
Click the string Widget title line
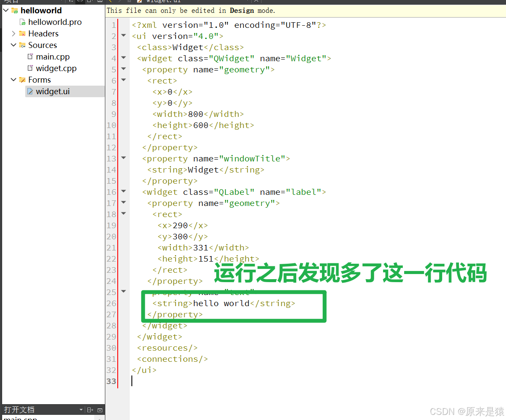pyautogui.click(x=205, y=170)
